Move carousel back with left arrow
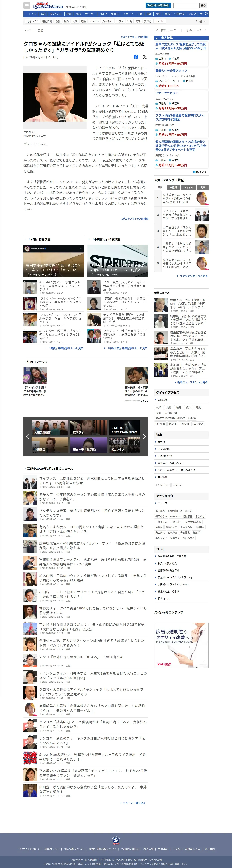Screen dimensions: 232x868 click(27, 436)
